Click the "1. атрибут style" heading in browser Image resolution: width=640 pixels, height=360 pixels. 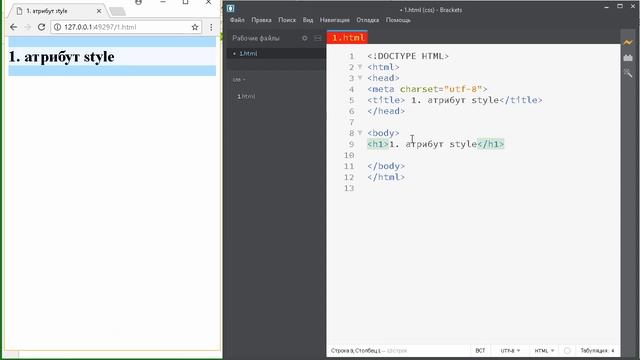[x=61, y=57]
